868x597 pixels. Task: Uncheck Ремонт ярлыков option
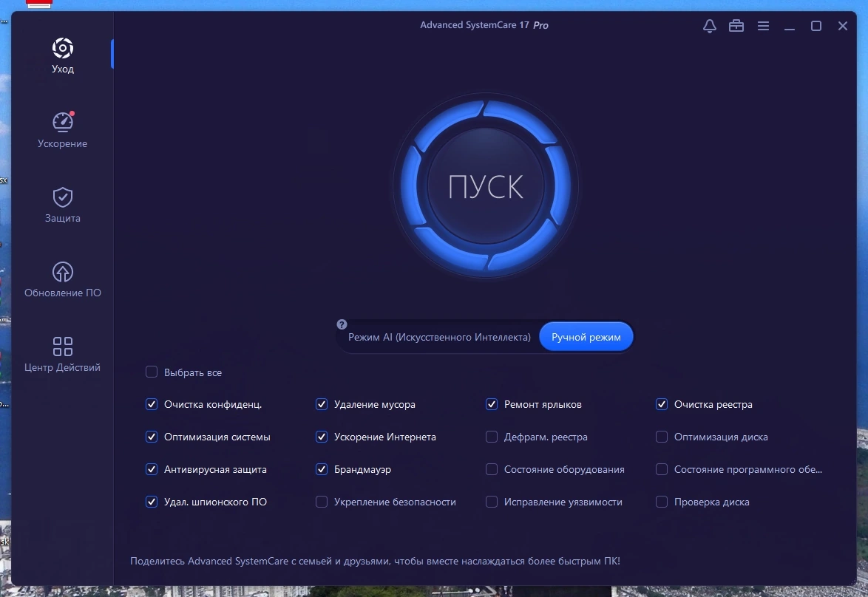(x=492, y=404)
